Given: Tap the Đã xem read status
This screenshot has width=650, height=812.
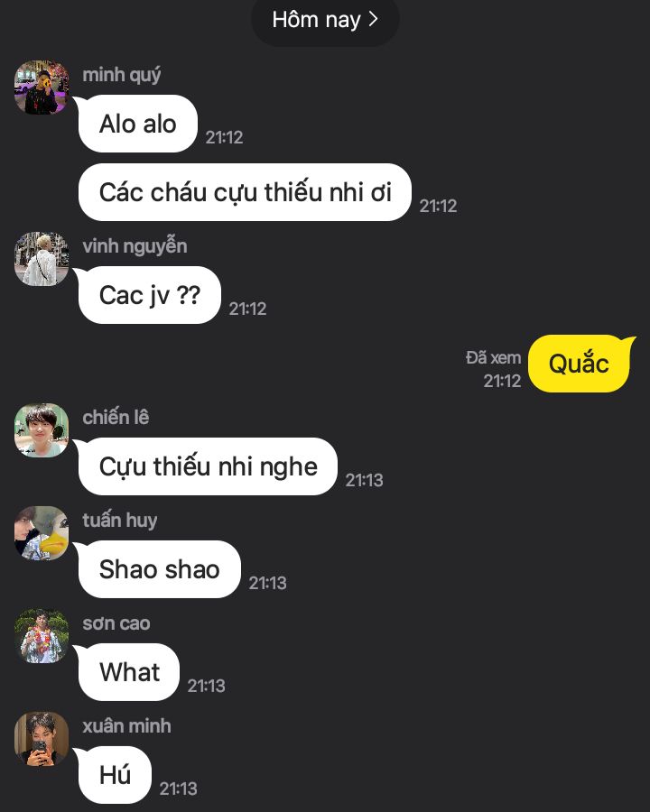Looking at the screenshot, I should [x=493, y=358].
